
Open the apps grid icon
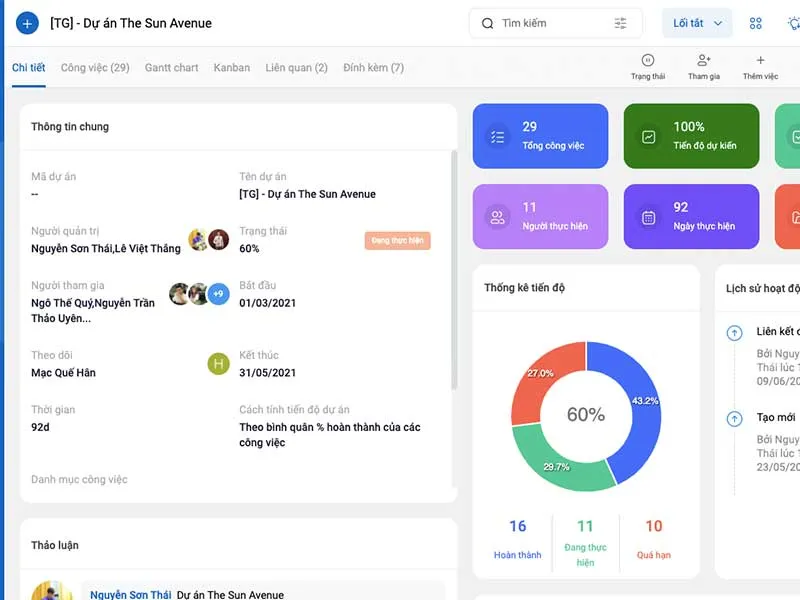pyautogui.click(x=756, y=23)
